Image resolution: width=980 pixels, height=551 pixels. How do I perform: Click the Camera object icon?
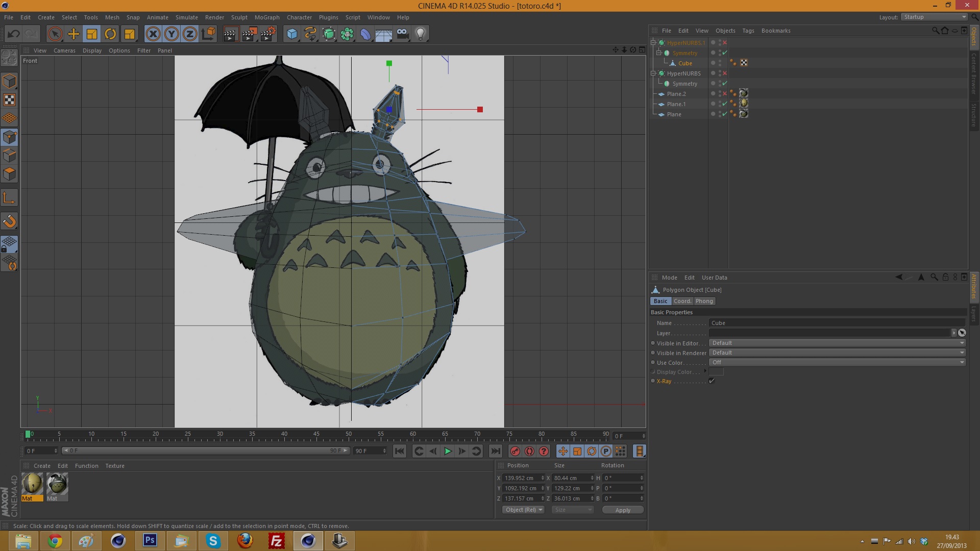[402, 34]
